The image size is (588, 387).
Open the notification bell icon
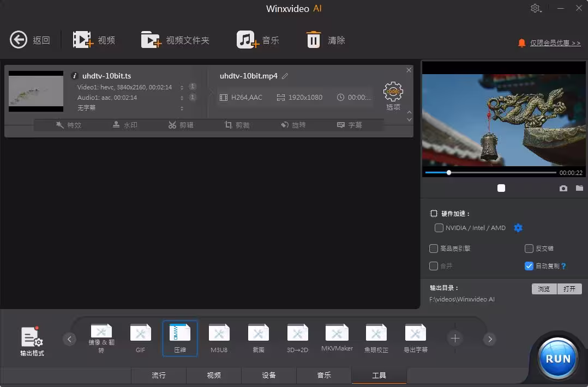pos(521,43)
